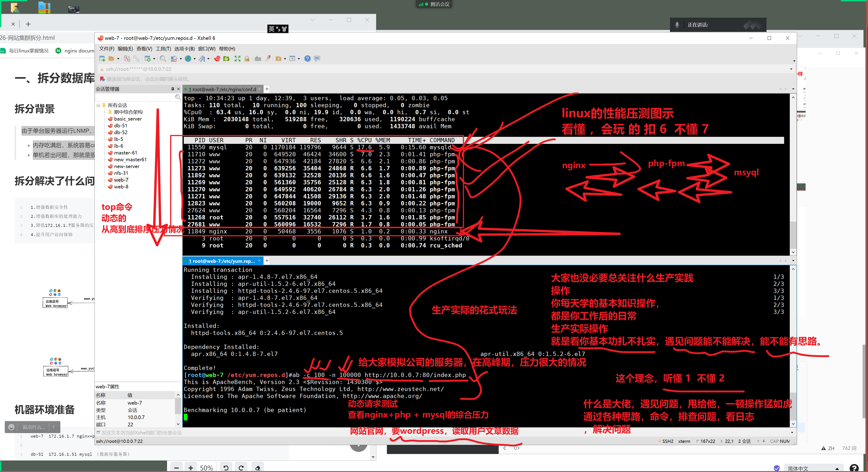Click the Find magnifier icon in the toolbar
The image size is (868, 472).
163,59
